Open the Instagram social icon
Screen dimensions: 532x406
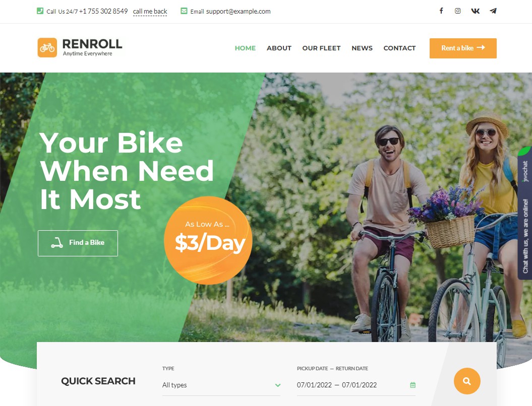(458, 11)
